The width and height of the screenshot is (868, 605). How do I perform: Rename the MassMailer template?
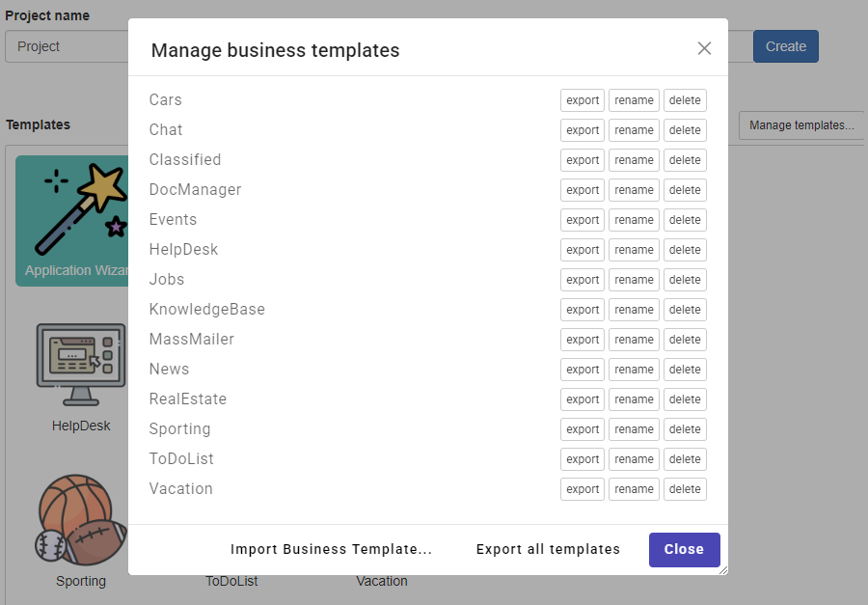634,340
